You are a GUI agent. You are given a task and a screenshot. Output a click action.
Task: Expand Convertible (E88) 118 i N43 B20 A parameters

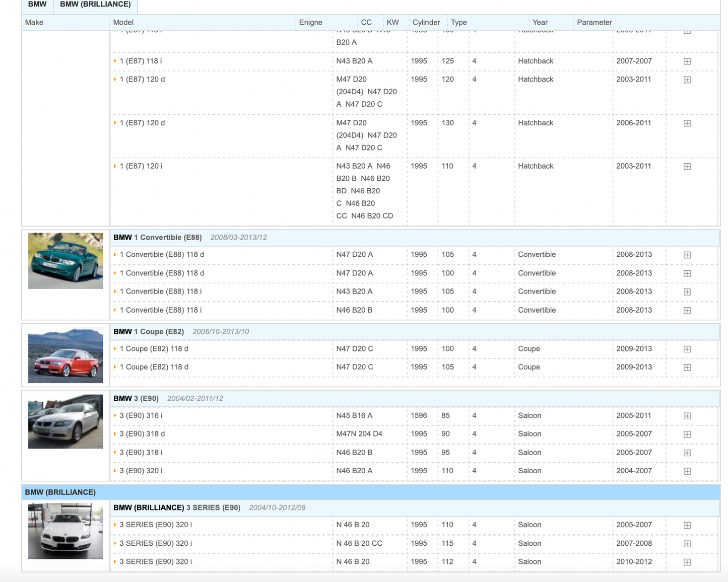point(687,292)
